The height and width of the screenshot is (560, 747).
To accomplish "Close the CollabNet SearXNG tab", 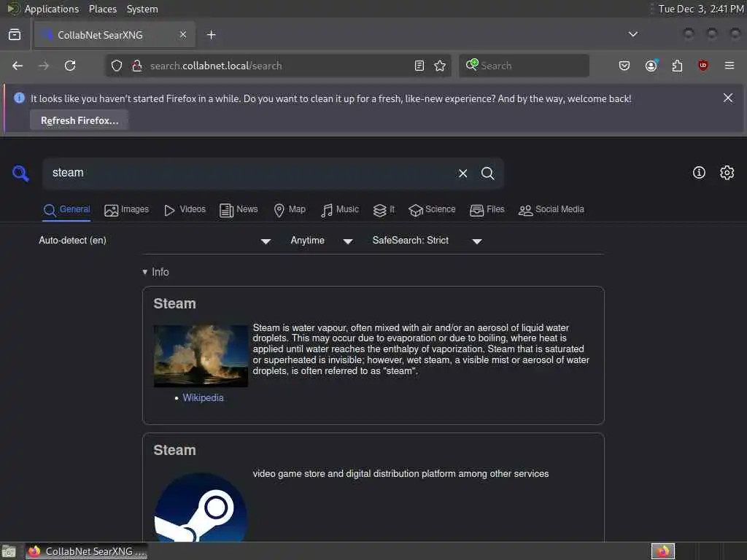I will [183, 34].
